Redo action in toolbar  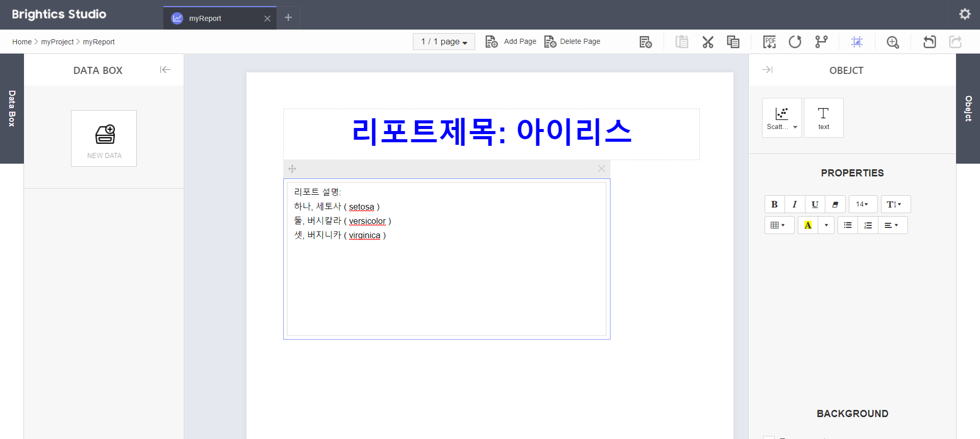coord(955,42)
